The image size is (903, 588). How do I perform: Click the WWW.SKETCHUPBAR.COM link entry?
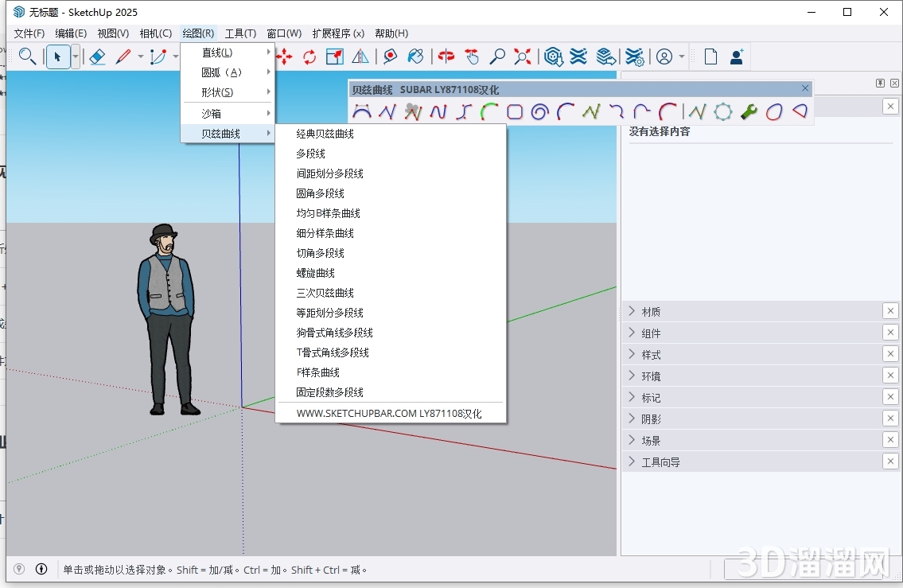coord(389,413)
